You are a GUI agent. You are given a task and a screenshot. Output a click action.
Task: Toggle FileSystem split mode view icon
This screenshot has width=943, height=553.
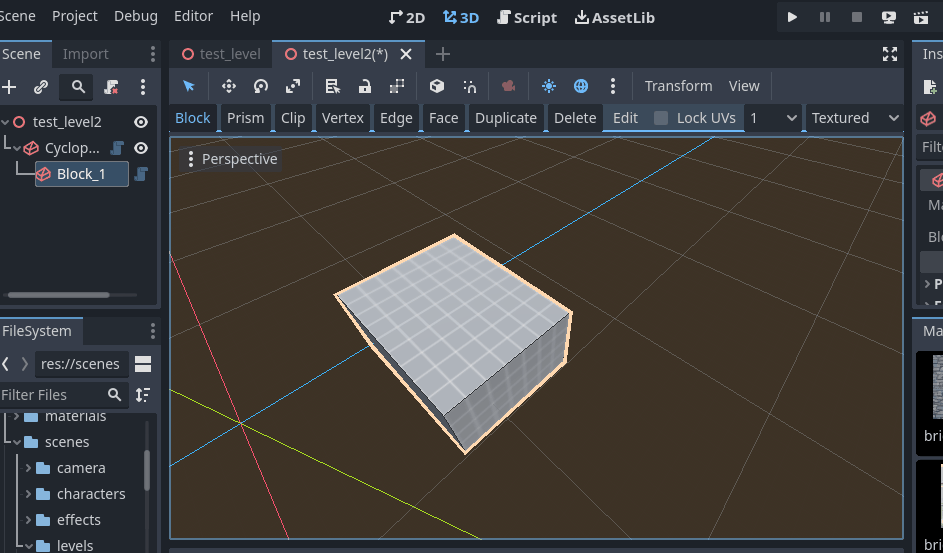coord(143,364)
